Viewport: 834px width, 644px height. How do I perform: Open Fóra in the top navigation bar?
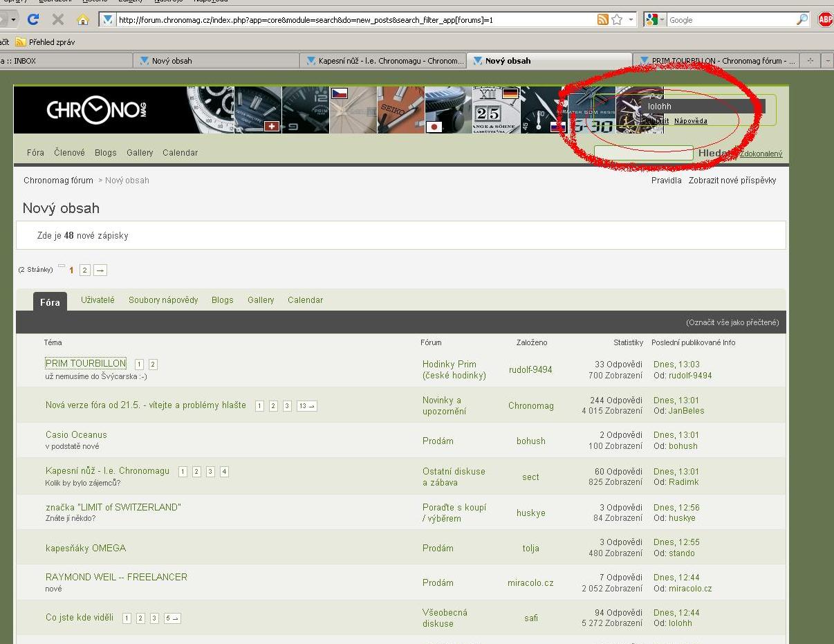35,153
